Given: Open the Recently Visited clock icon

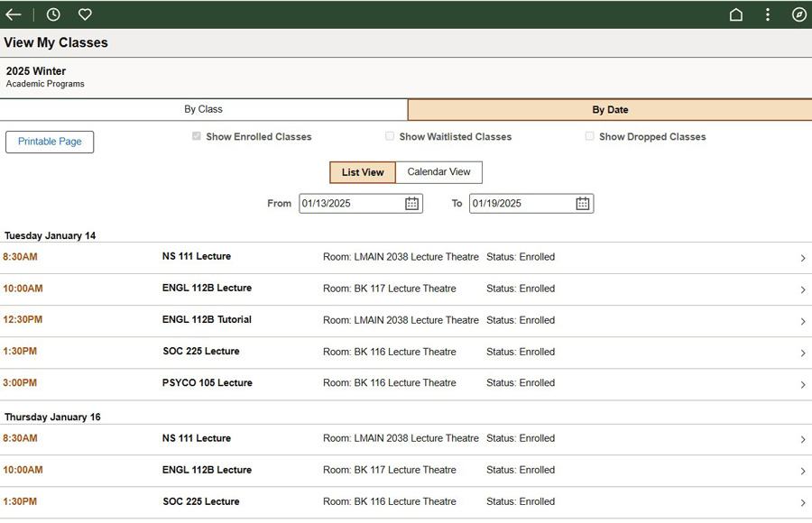Looking at the screenshot, I should (52, 14).
